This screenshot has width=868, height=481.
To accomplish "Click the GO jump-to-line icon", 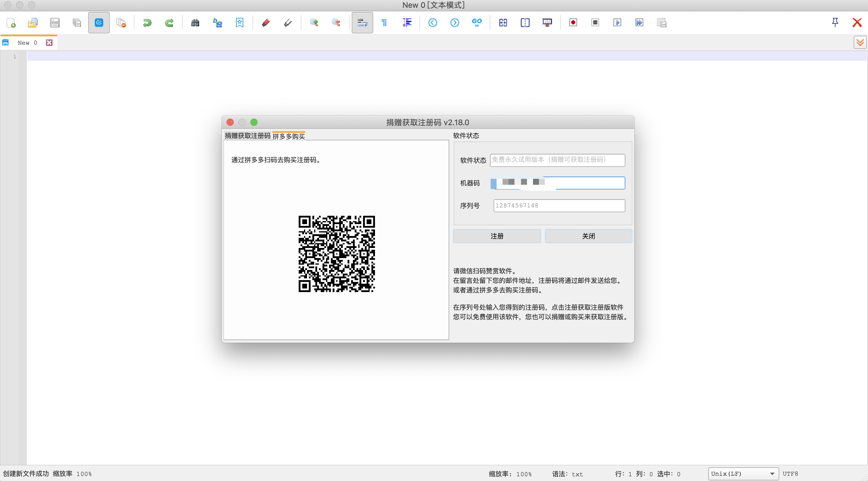I will click(477, 23).
